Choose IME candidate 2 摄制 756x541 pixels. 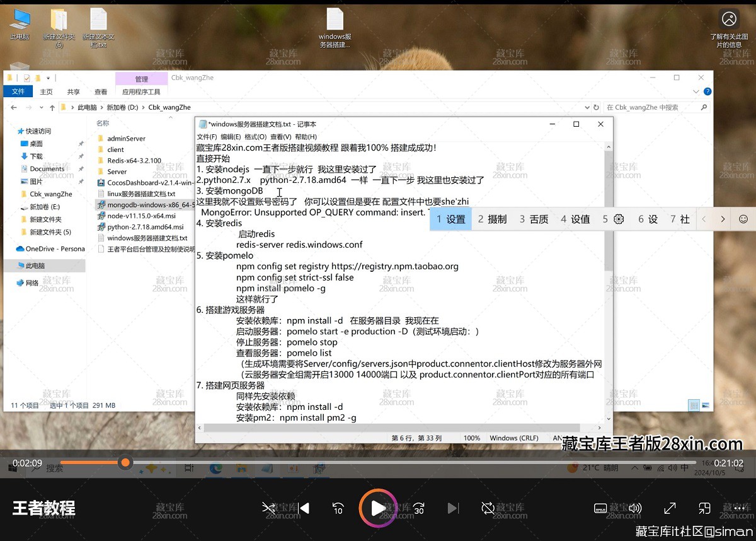tap(492, 219)
